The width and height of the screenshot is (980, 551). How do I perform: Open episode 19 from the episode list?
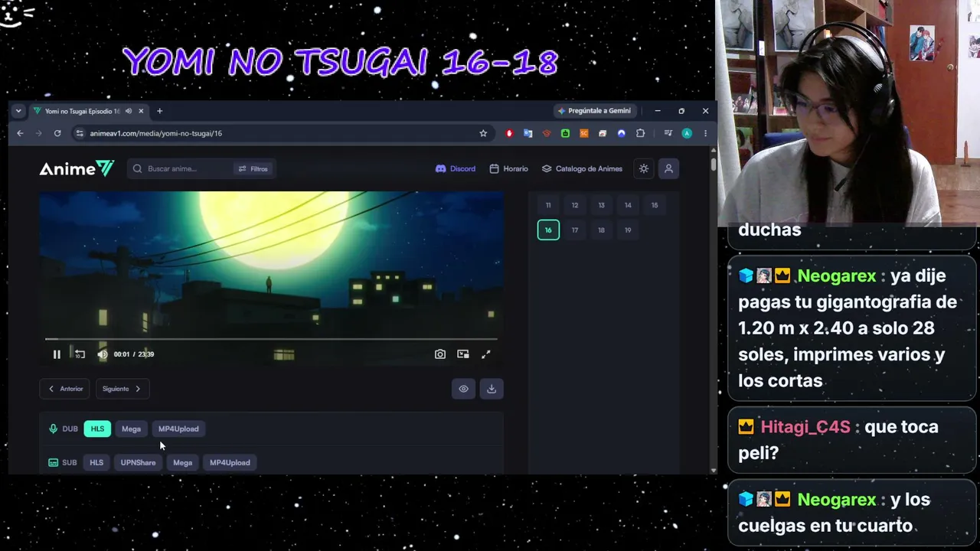[x=628, y=230]
